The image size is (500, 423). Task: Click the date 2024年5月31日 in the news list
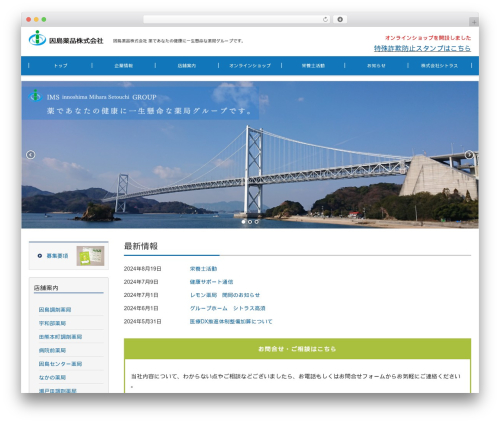point(142,321)
